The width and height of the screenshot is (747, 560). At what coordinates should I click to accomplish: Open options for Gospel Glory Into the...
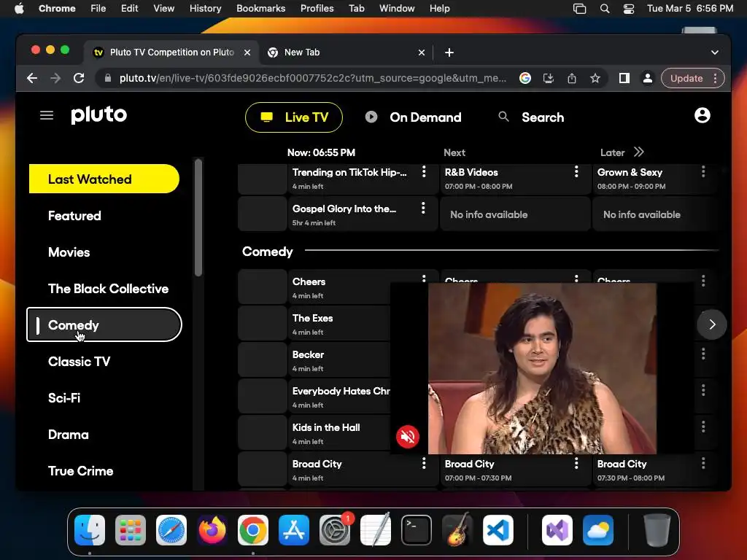pyautogui.click(x=423, y=208)
